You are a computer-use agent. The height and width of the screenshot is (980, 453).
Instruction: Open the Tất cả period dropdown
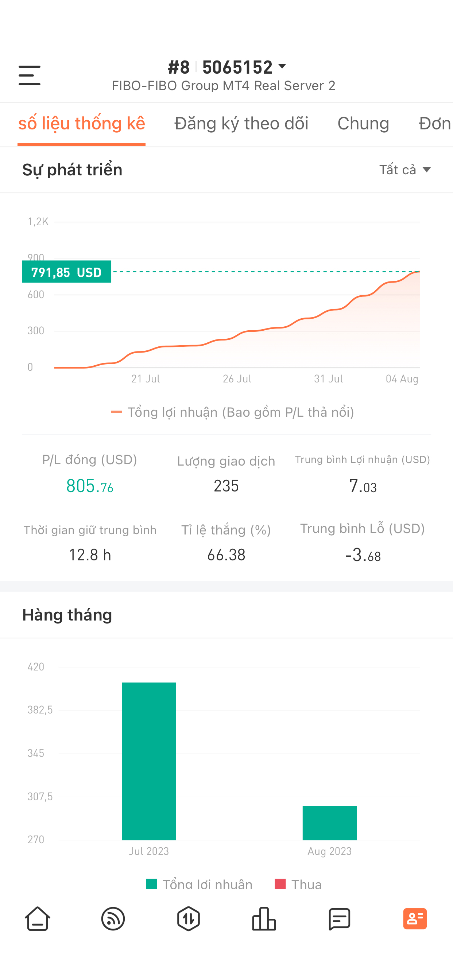click(405, 170)
